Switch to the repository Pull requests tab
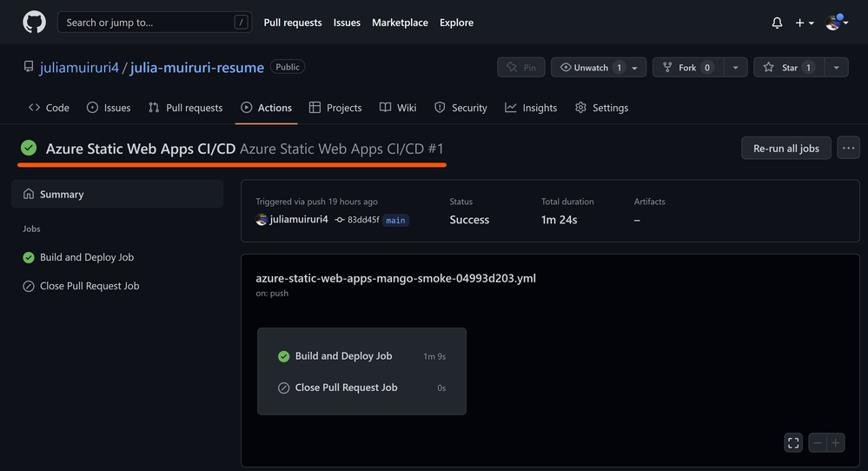 185,108
